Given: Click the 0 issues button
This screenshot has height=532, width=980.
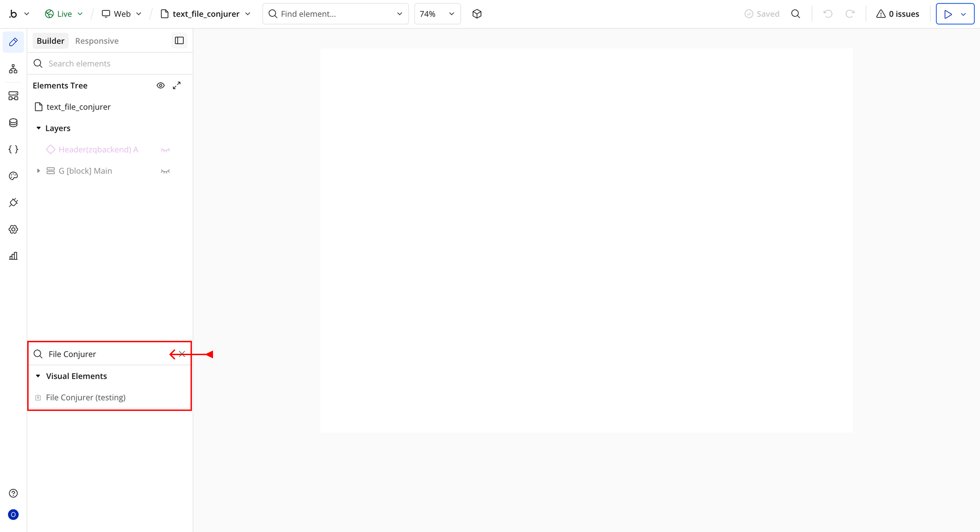Looking at the screenshot, I should (x=897, y=14).
